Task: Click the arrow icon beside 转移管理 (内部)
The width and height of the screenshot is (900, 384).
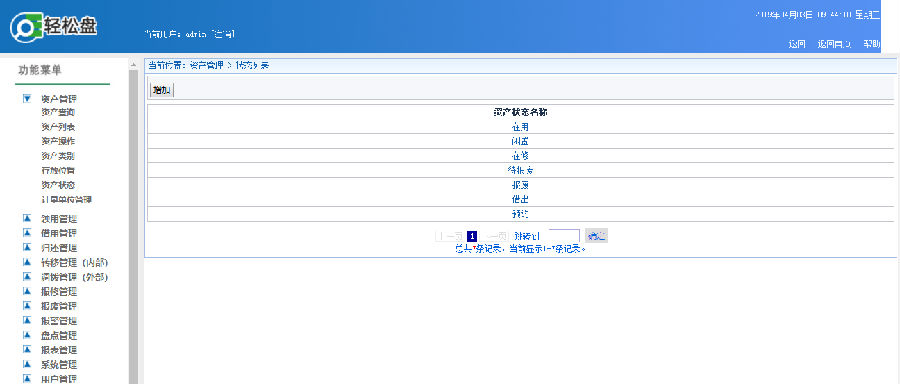Action: coord(26,262)
